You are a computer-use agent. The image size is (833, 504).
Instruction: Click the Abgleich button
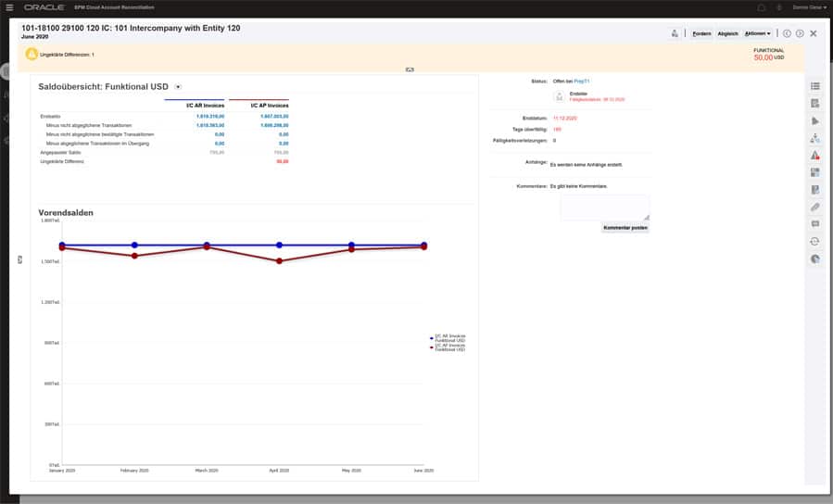pos(727,33)
